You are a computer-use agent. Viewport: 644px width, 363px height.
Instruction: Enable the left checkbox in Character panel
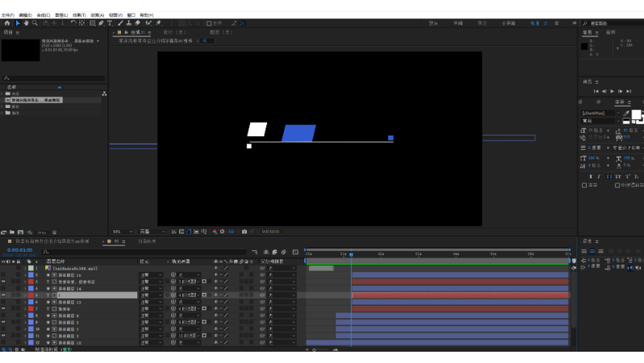pyautogui.click(x=584, y=186)
